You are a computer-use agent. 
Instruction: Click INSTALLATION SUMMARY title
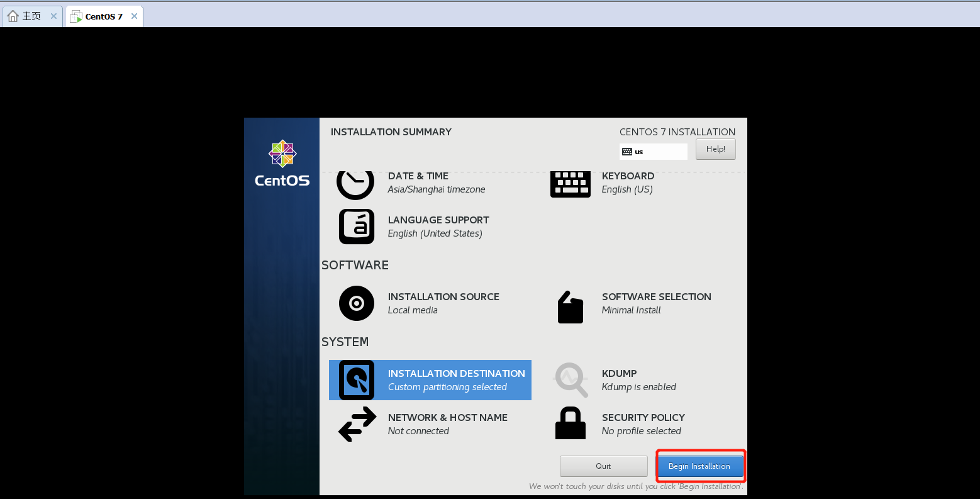pyautogui.click(x=391, y=132)
